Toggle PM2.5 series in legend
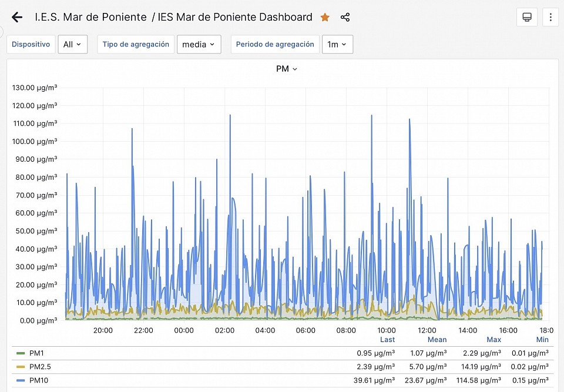The width and height of the screenshot is (564, 392). pyautogui.click(x=39, y=367)
